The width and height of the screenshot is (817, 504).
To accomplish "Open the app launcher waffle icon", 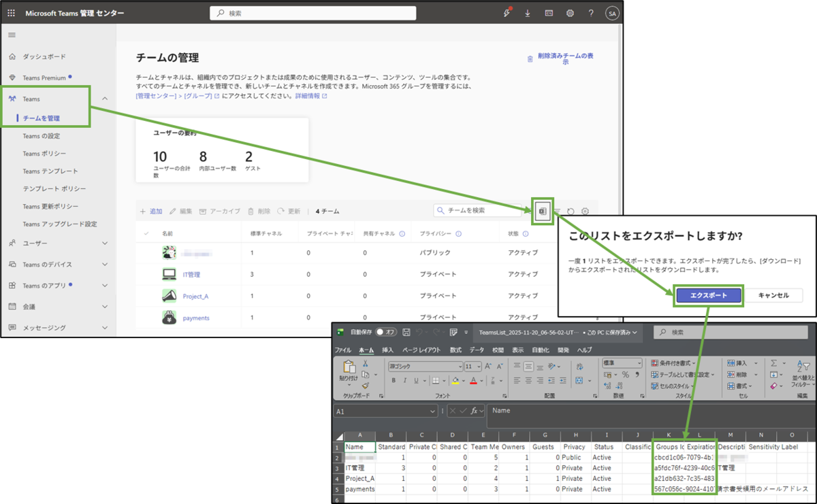I will [x=12, y=13].
